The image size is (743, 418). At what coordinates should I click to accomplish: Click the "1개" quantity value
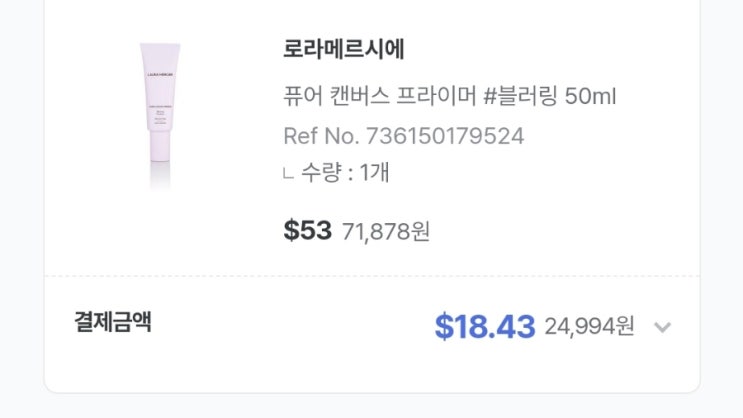374,172
